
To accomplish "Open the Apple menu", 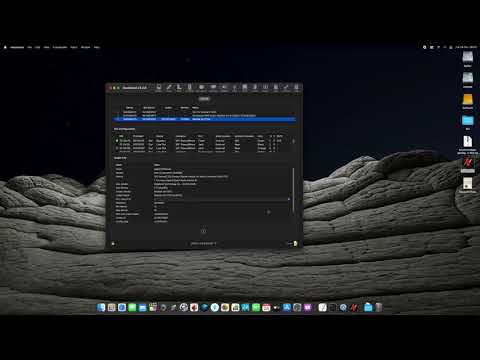I will [x=5, y=47].
